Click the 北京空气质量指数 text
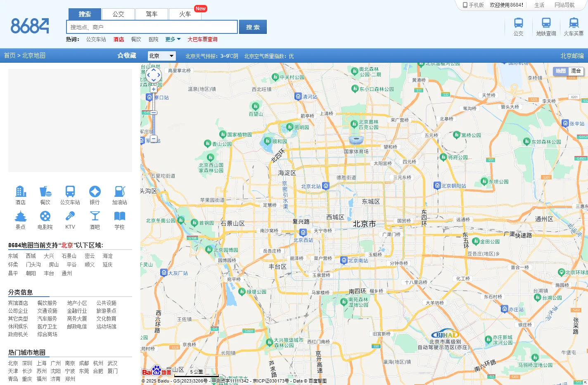The height and width of the screenshot is (385, 588). [269, 56]
